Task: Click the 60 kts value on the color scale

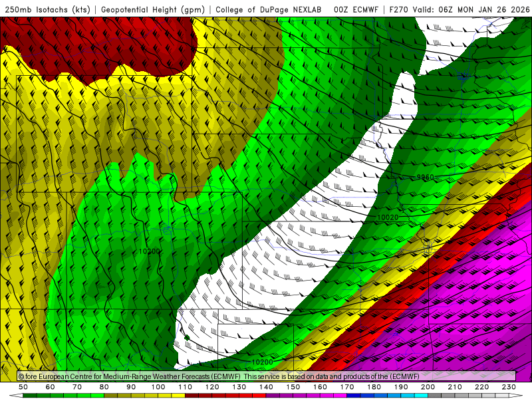Action: 51,387
